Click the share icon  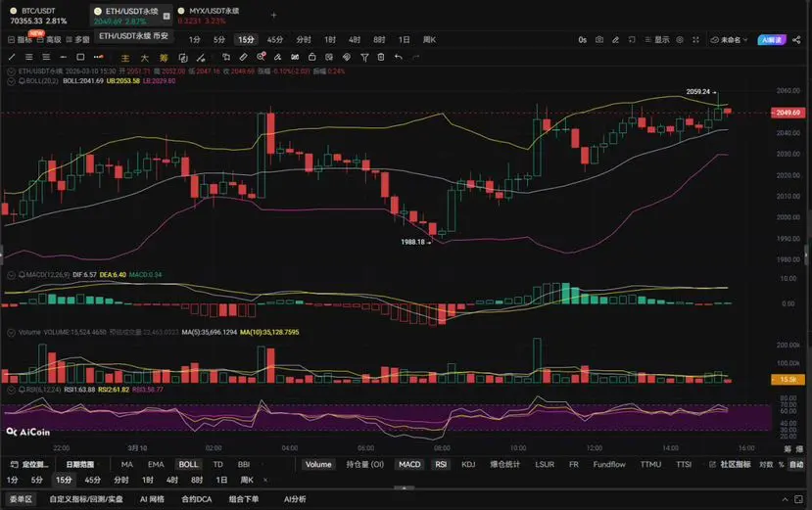pos(796,40)
